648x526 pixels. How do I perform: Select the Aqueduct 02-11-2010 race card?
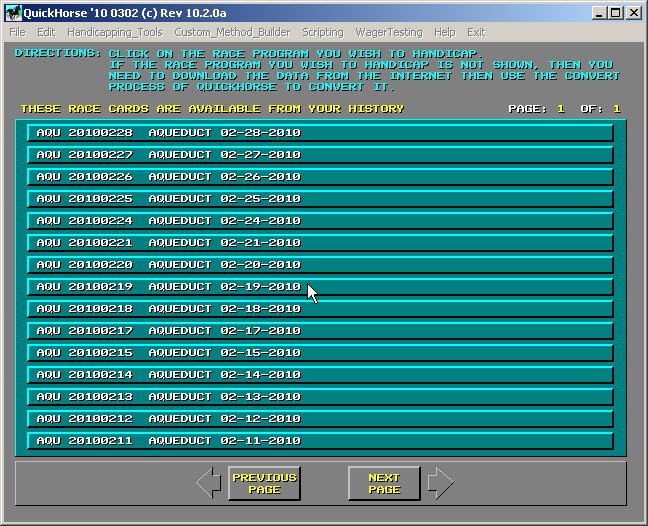click(319, 441)
